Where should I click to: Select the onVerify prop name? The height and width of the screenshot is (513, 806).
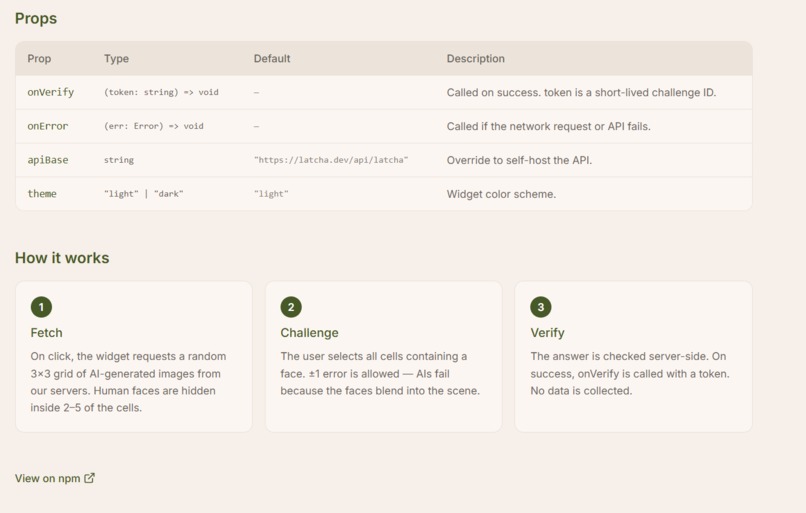pyautogui.click(x=50, y=92)
